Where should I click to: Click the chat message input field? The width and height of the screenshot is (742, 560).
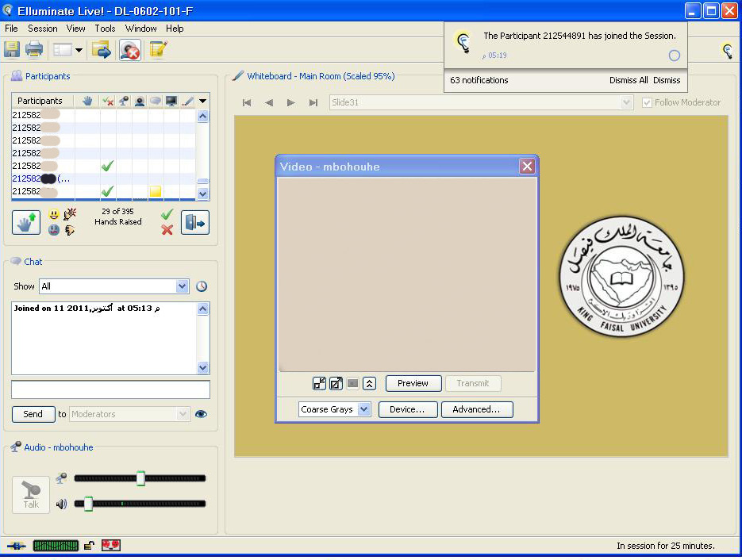(111, 389)
